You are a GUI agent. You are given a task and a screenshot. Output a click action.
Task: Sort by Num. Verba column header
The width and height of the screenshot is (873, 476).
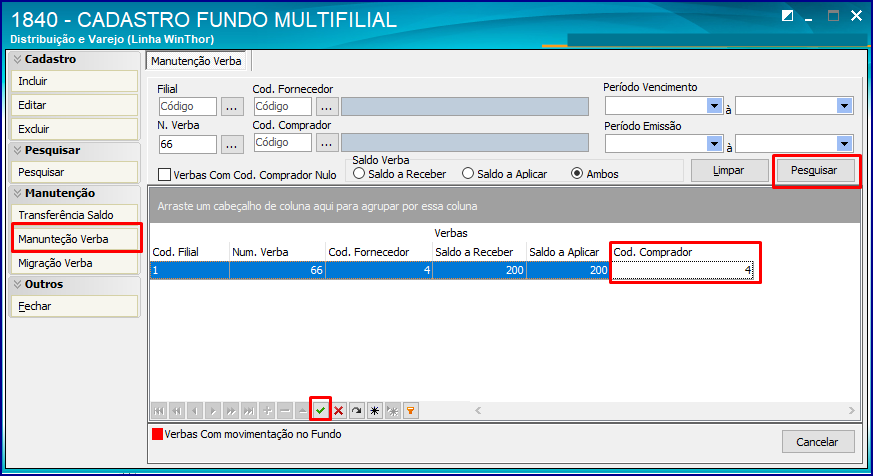coord(277,252)
